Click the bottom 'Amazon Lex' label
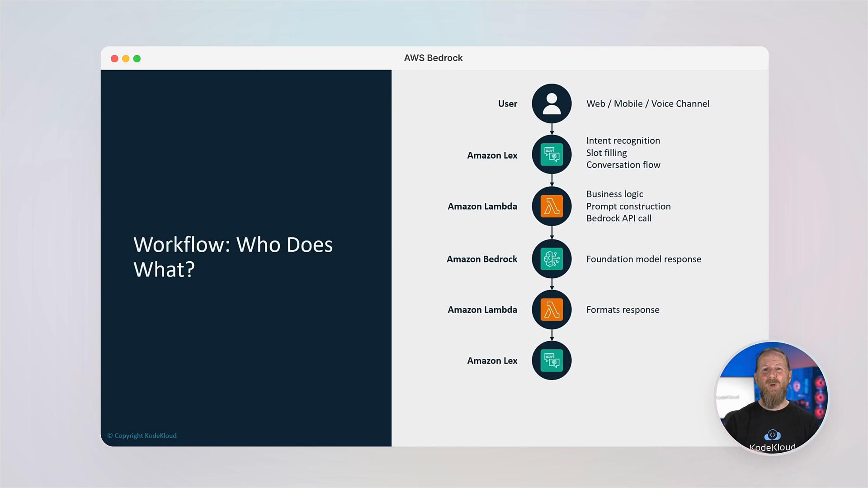Viewport: 868px width, 488px height. pos(492,361)
